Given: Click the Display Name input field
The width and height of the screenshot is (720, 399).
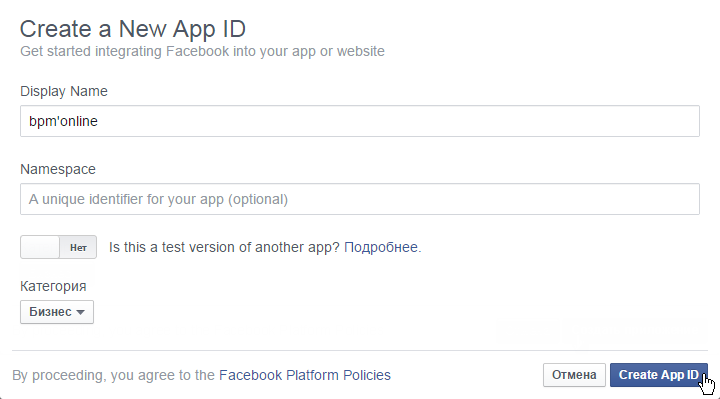Looking at the screenshot, I should tap(360, 121).
